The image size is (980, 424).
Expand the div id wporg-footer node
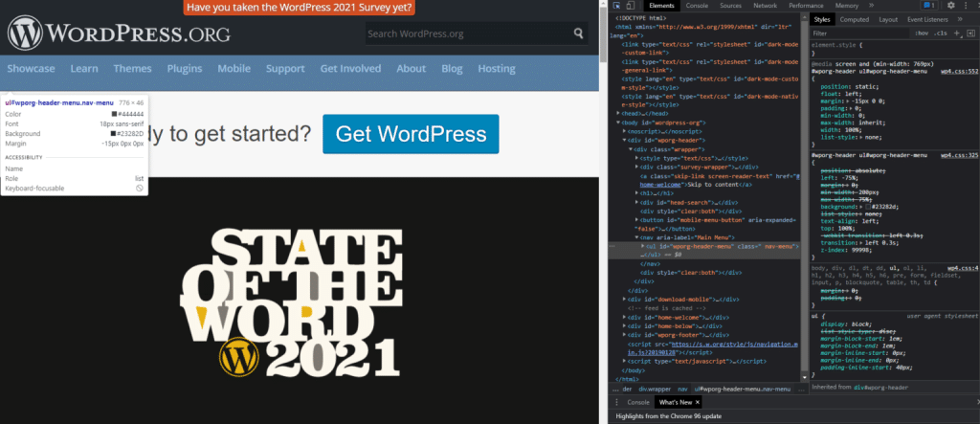[x=624, y=335]
